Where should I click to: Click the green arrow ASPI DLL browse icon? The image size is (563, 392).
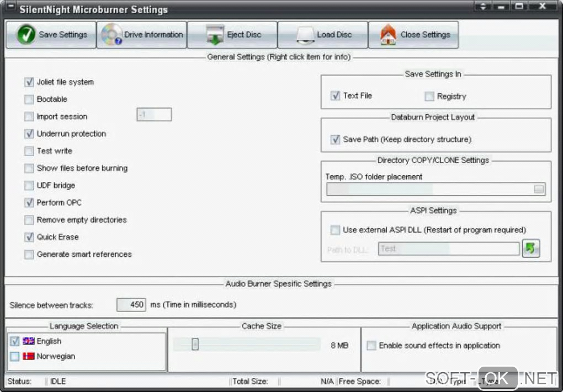pyautogui.click(x=530, y=248)
